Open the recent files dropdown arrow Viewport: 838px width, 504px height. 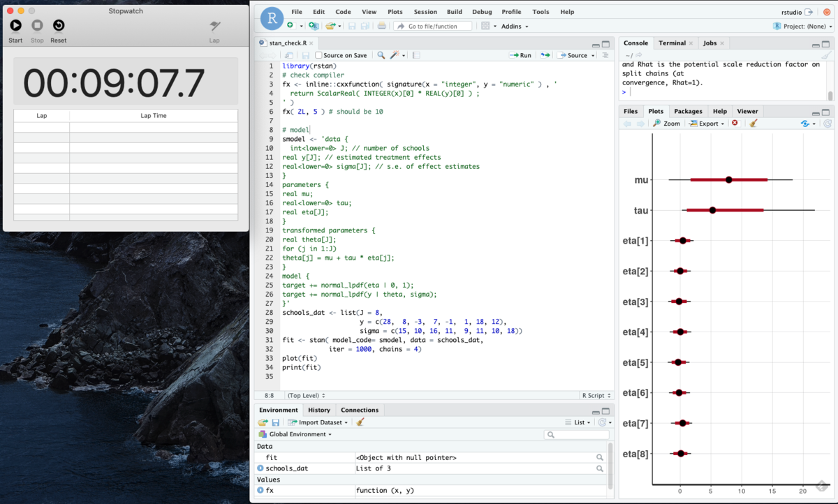pyautogui.click(x=340, y=26)
